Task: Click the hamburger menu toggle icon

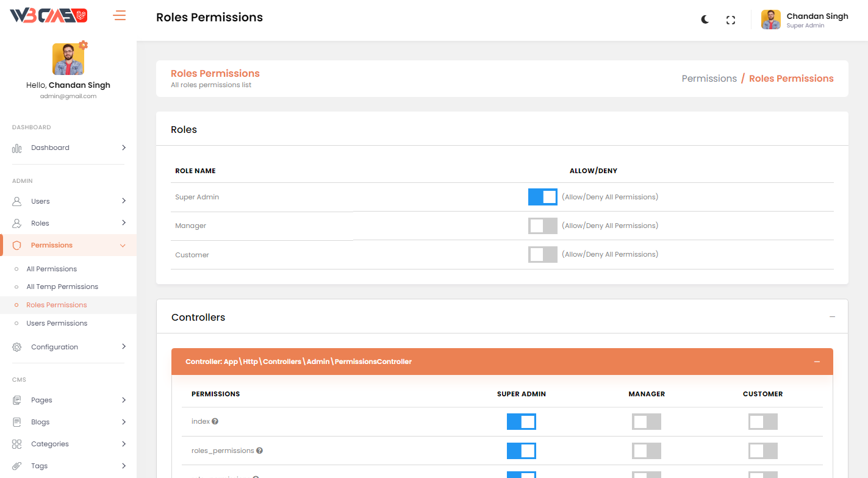Action: tap(120, 16)
